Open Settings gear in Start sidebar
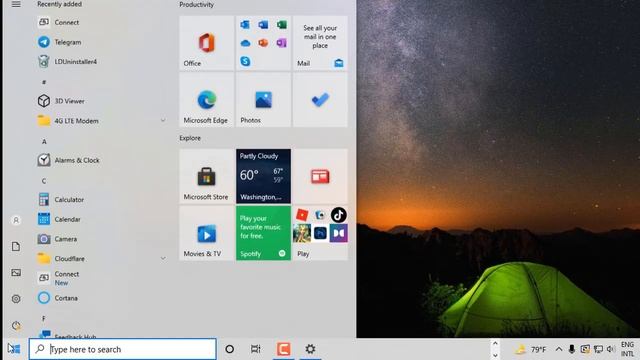 [x=16, y=299]
